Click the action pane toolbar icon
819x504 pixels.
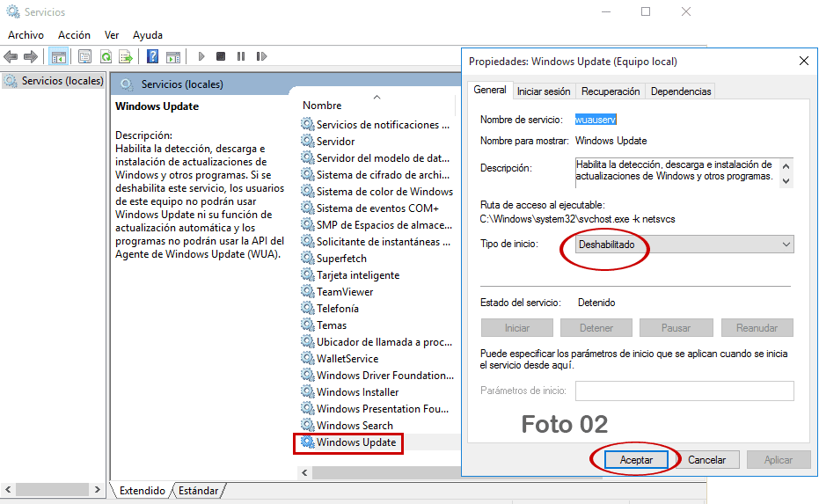173,56
